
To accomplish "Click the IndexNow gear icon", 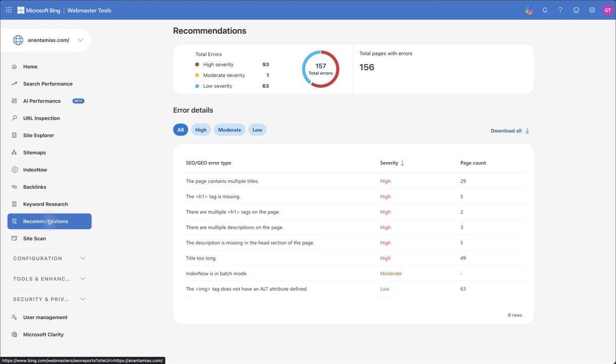I will point(14,170).
